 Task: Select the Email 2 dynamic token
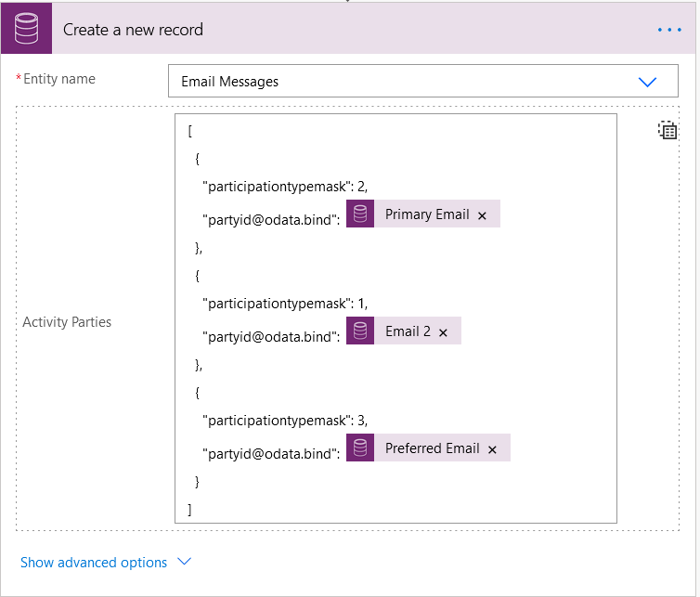[x=404, y=331]
